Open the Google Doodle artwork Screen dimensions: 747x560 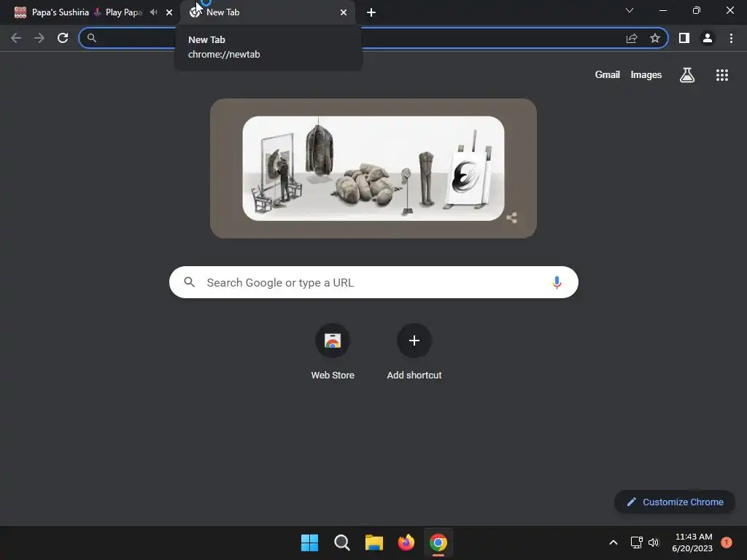point(373,168)
